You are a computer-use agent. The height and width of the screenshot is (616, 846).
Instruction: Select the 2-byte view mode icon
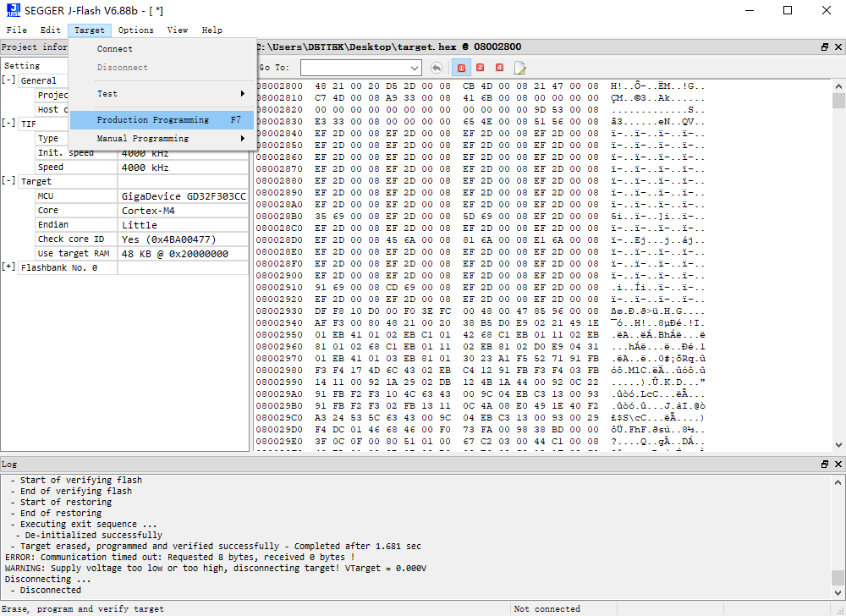(481, 68)
